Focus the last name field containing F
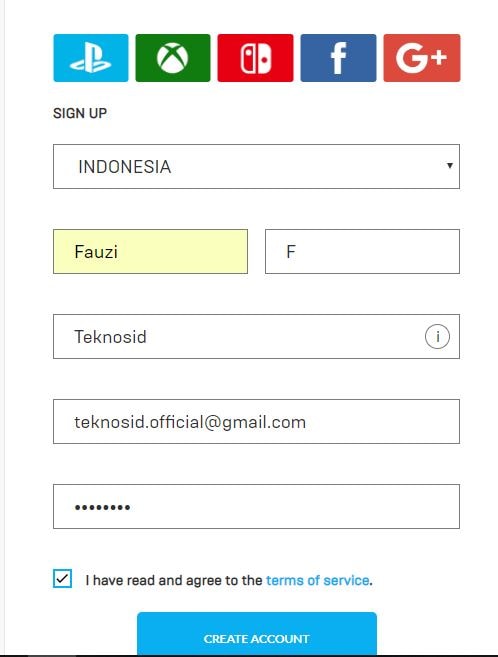Screen dimensions: 498x657 (x=362, y=251)
